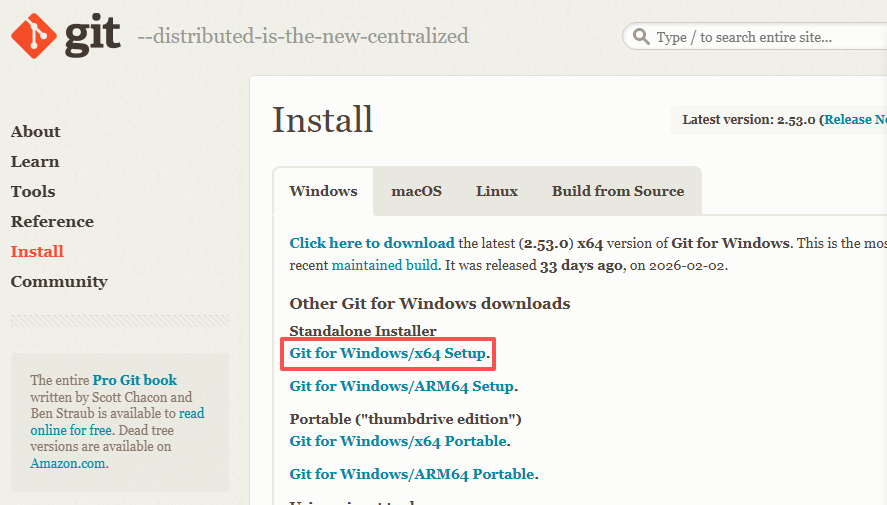Click the '33 days ago' text
The height and width of the screenshot is (505, 887).
pyautogui.click(x=581, y=265)
